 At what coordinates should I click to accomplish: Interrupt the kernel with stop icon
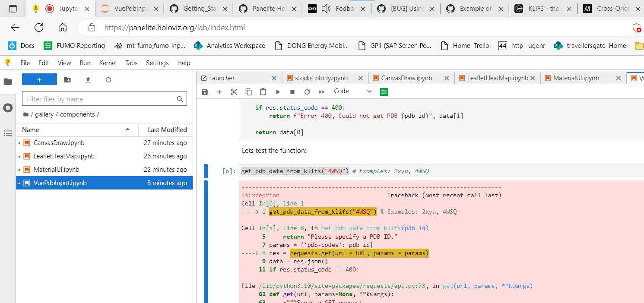coord(292,92)
